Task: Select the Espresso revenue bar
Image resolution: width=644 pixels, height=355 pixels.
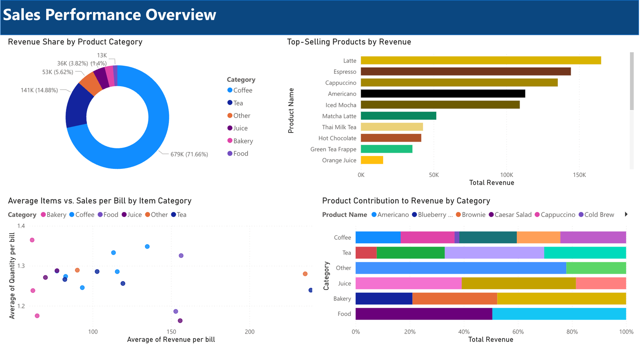Action: tap(466, 71)
